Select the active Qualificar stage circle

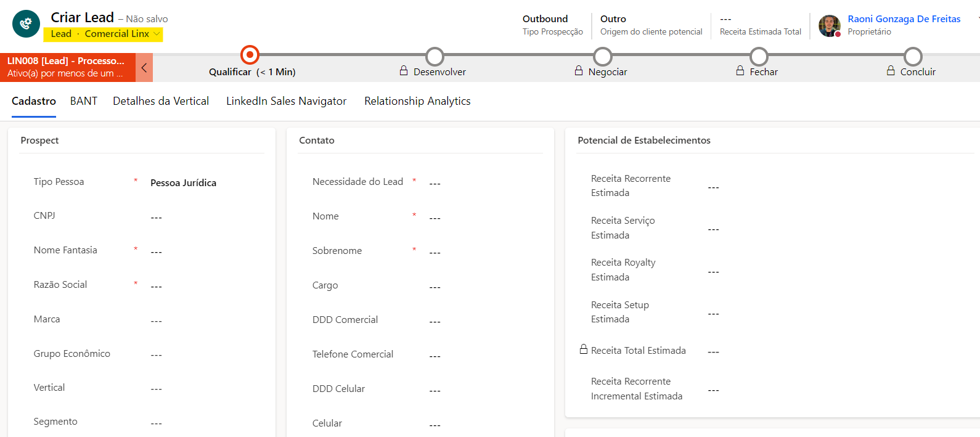(x=250, y=55)
